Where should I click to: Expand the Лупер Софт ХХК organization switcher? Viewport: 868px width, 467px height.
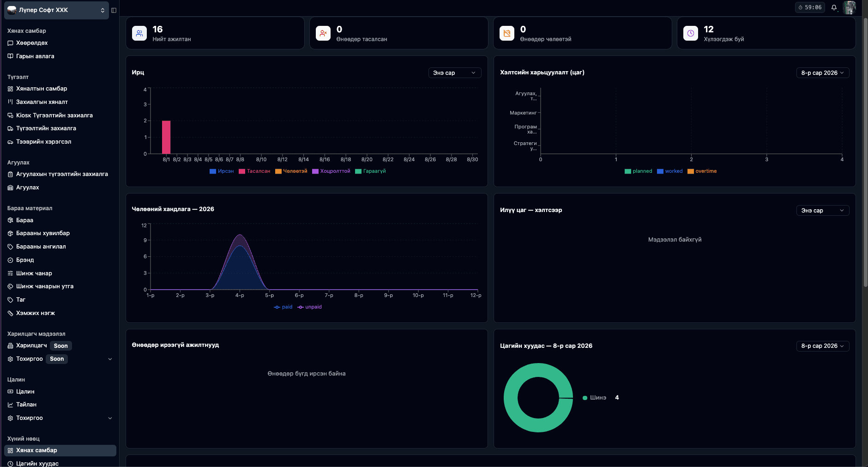[56, 10]
